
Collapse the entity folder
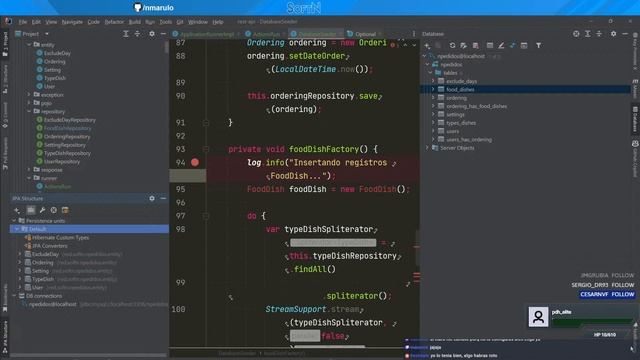(x=29, y=44)
